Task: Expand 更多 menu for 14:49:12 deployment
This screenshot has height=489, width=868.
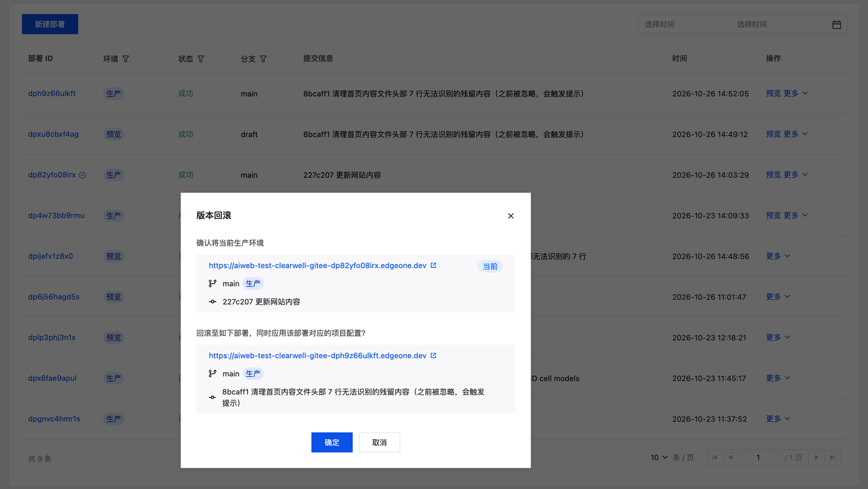Action: pos(795,134)
